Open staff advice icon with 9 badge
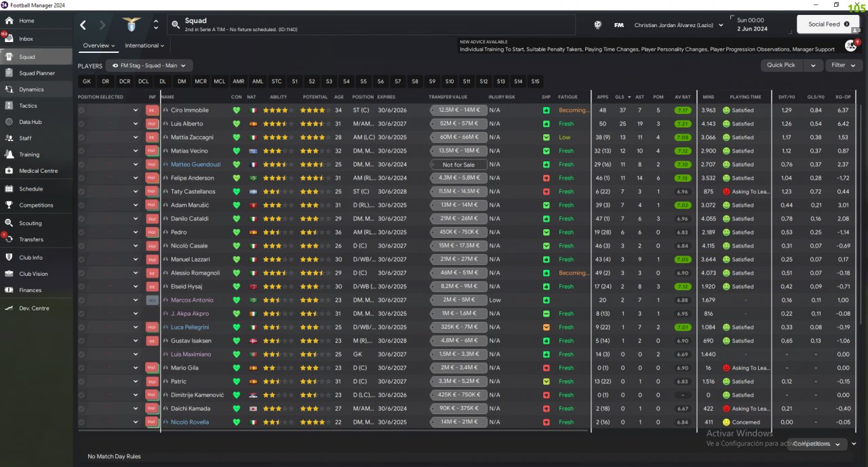Image resolution: width=868 pixels, height=467 pixels. (850, 45)
